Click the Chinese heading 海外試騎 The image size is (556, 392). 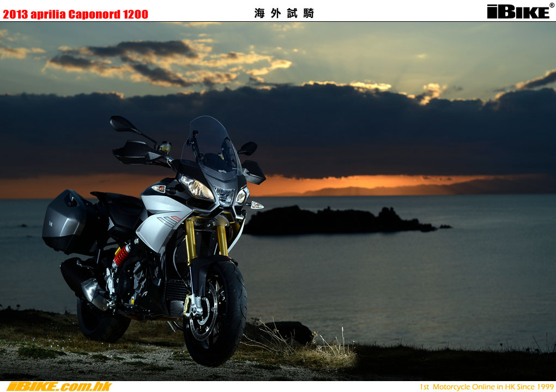[x=284, y=14]
